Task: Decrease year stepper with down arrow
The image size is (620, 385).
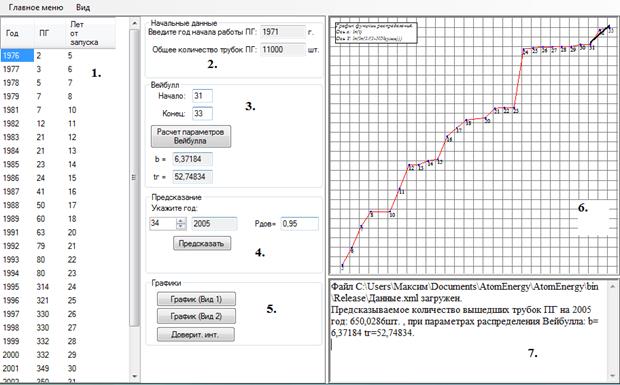Action: coord(181,227)
